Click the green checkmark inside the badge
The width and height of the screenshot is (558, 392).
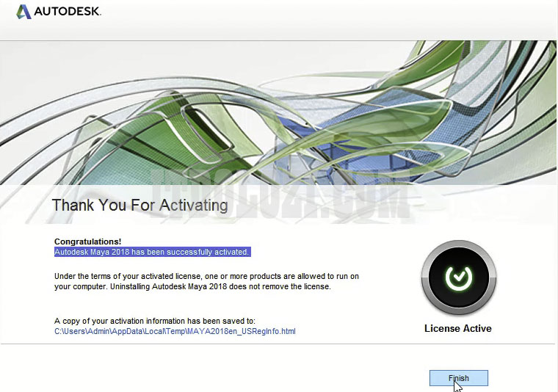click(x=458, y=277)
